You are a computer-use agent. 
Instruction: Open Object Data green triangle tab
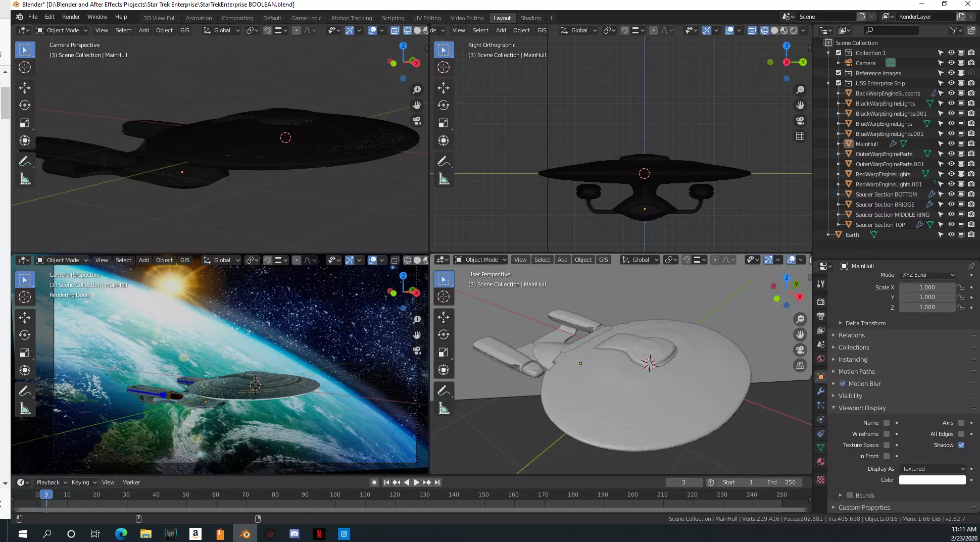coord(821,448)
